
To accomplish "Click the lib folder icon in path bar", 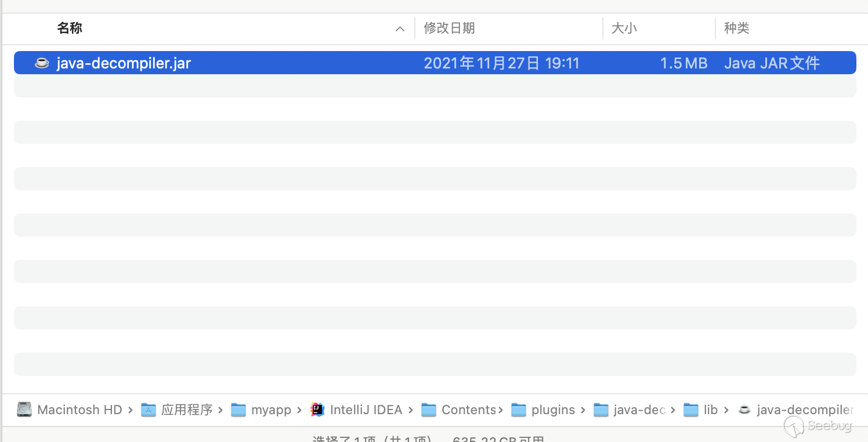I will [691, 410].
